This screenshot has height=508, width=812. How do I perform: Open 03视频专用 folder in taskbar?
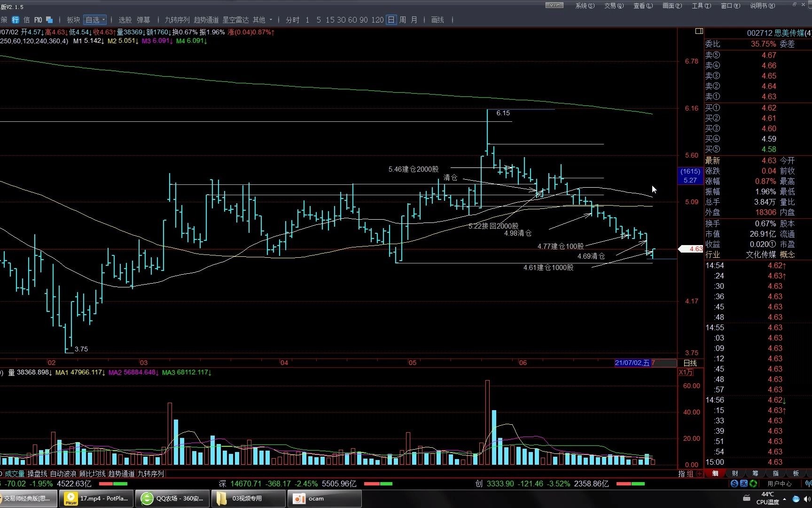249,499
